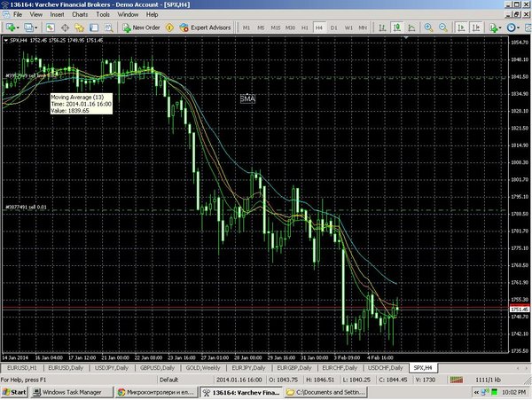Toggle Auto Scroll to latest bar
This screenshot has width=532, height=400.
(461, 27)
